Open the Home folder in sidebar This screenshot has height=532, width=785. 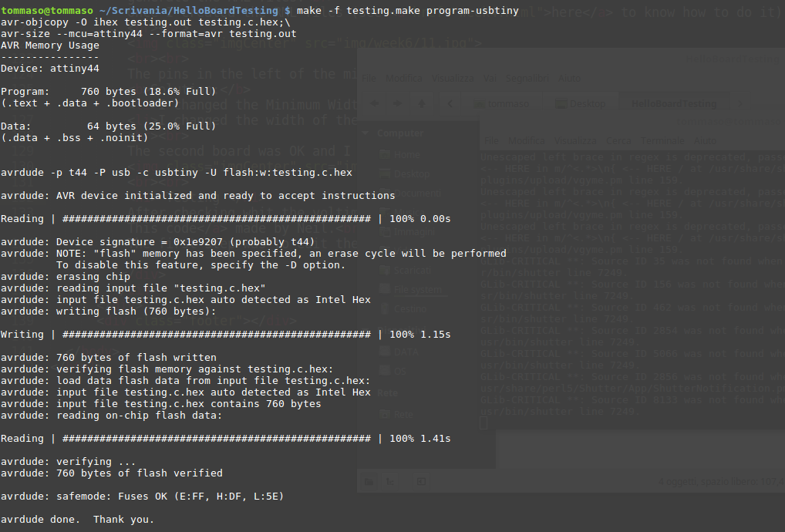click(406, 154)
